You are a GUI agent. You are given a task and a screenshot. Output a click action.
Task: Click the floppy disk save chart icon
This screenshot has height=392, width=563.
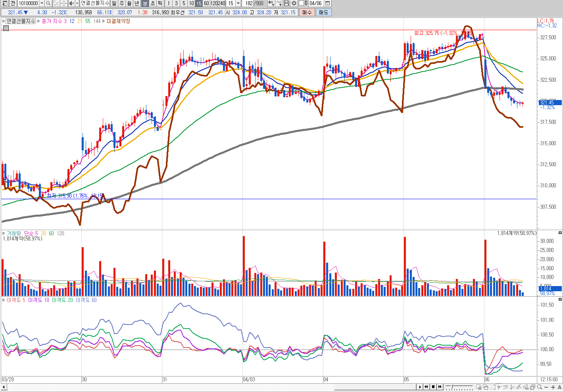(286, 3)
